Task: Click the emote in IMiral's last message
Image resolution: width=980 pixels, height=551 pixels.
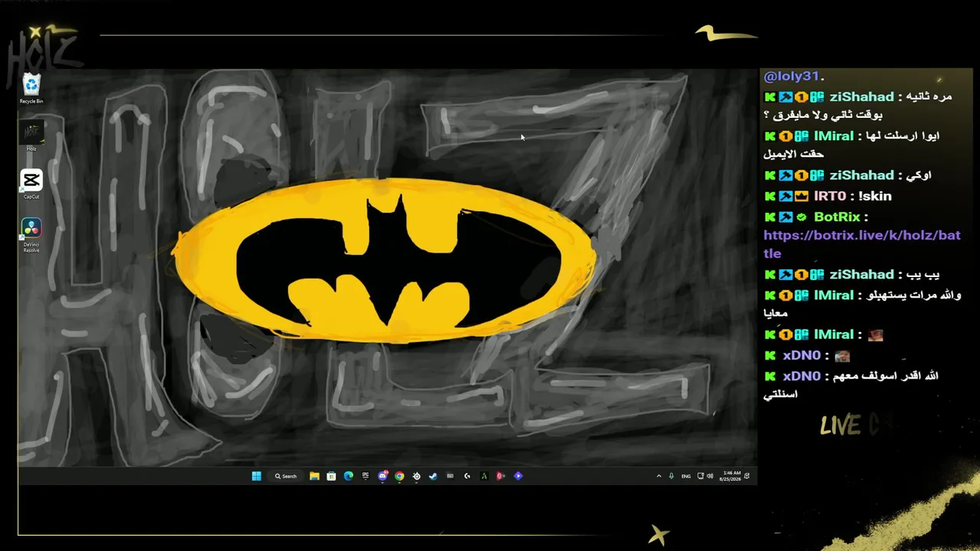Action: point(875,334)
